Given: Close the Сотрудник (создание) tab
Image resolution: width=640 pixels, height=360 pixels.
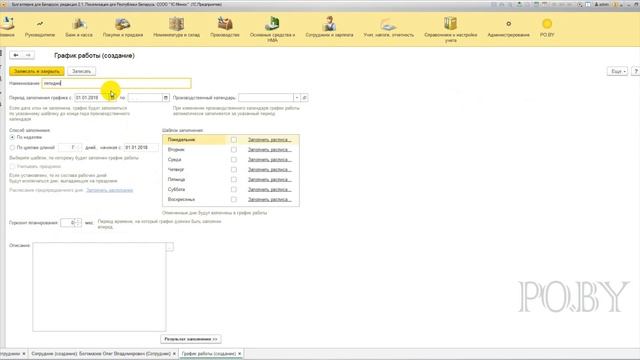Looking at the screenshot, I should pos(174,353).
